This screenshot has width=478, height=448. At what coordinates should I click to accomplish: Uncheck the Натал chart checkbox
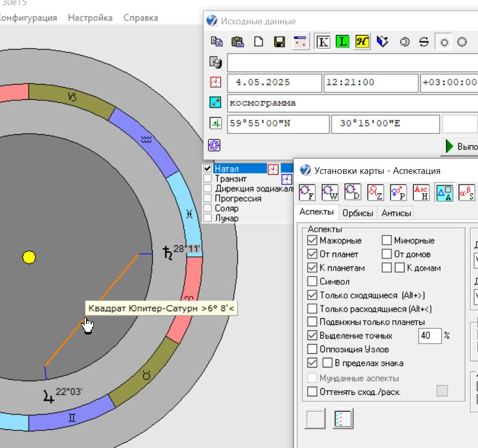(207, 168)
